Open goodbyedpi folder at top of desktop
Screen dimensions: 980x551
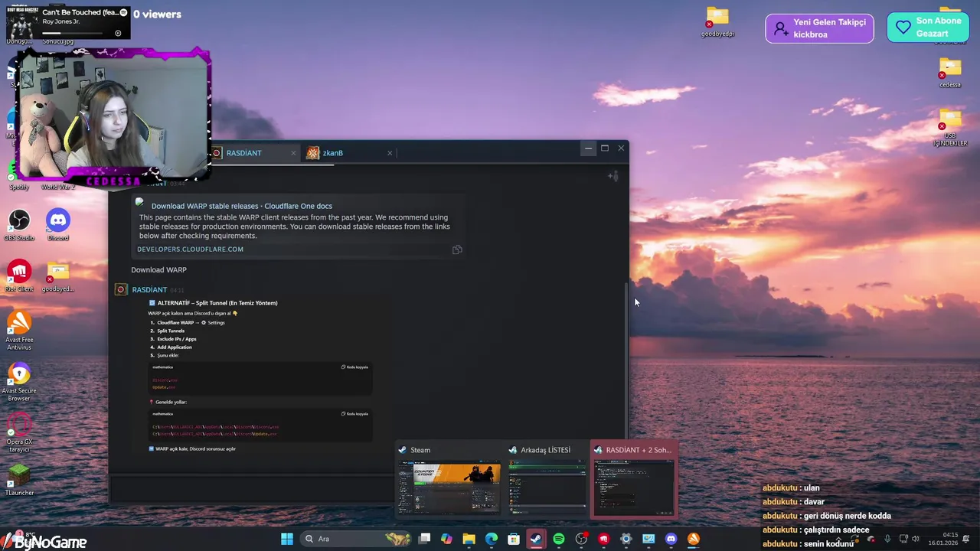717,22
